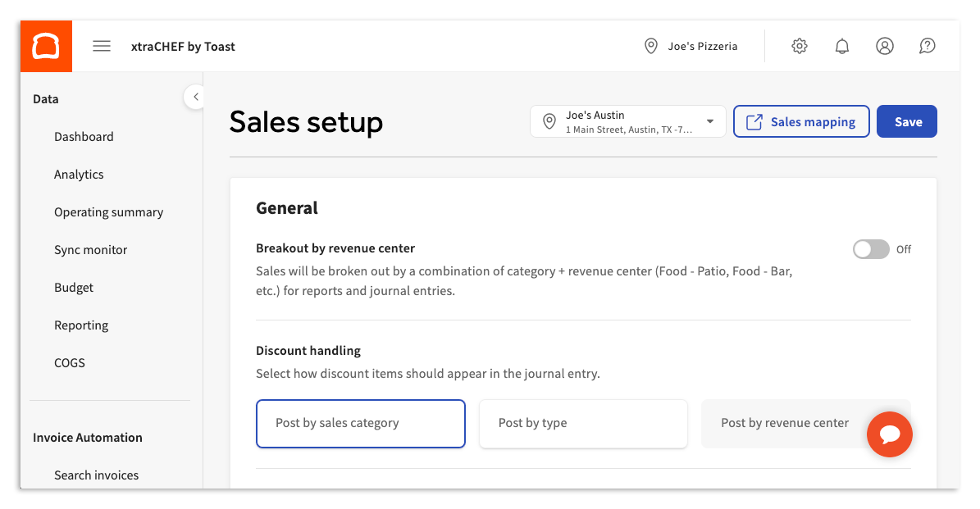Open the COGS page
Screen dimensions: 980x509
pos(69,362)
